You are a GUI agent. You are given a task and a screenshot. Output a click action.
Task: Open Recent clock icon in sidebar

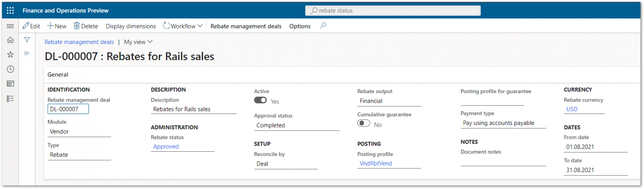10,69
